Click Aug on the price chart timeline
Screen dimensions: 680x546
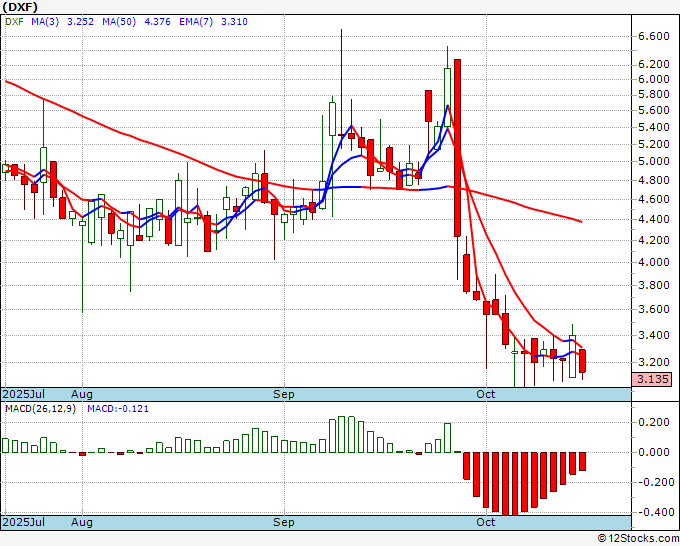(82, 394)
